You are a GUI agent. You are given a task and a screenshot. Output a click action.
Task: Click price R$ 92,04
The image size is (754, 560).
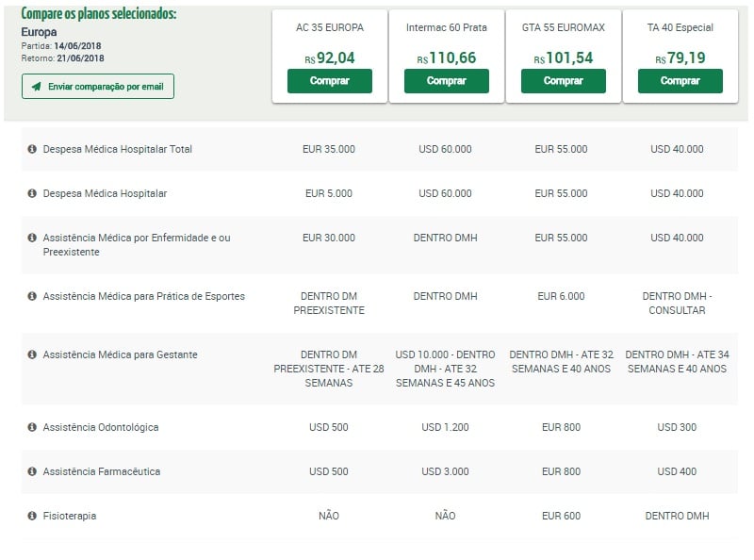[329, 58]
